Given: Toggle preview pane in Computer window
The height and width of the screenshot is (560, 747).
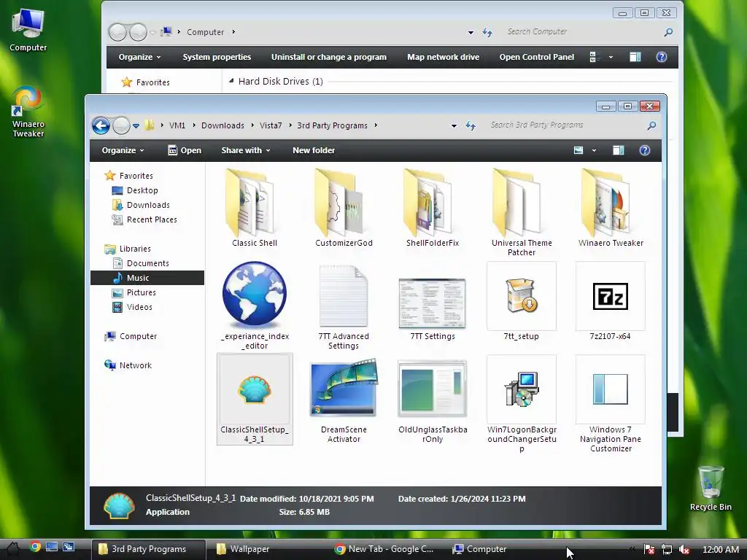Looking at the screenshot, I should click(635, 57).
